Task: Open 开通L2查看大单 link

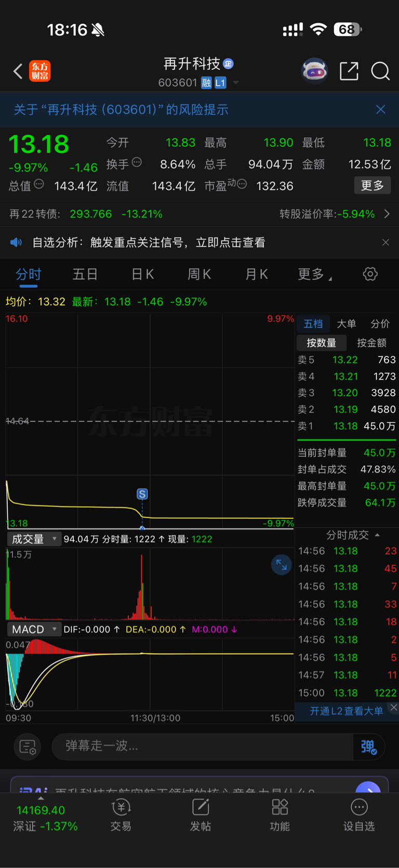Action: pyautogui.click(x=347, y=711)
